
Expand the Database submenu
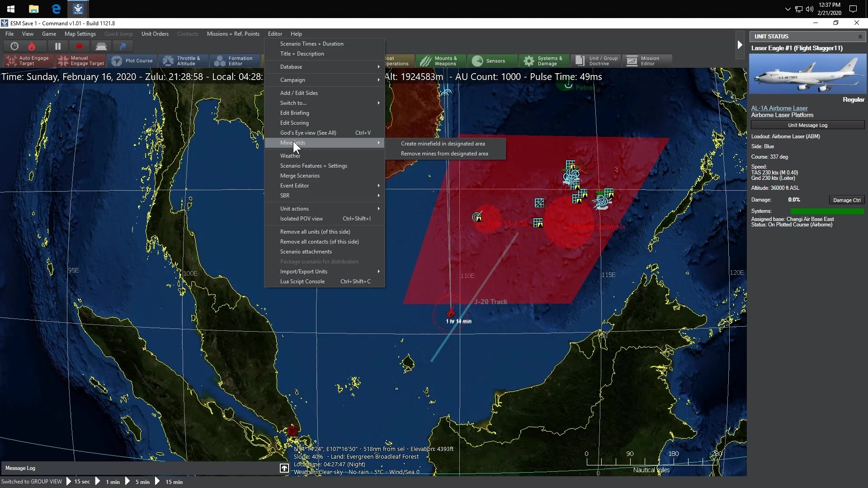(x=325, y=67)
